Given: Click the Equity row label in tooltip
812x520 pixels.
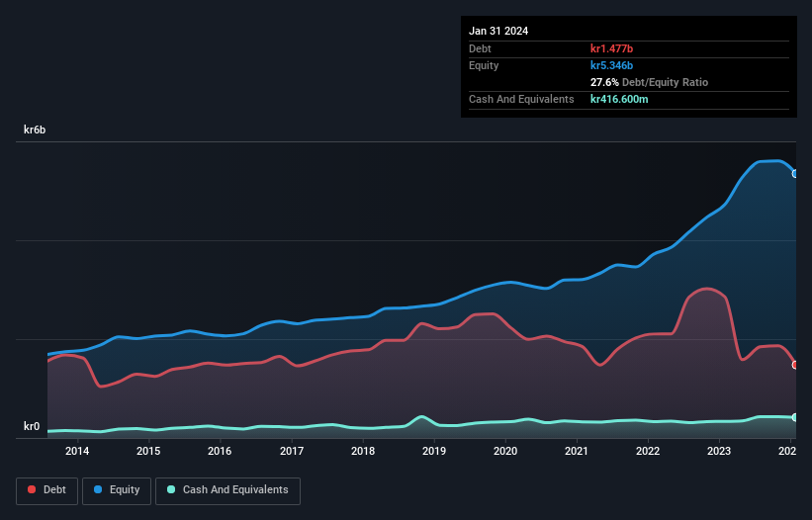Looking at the screenshot, I should click(484, 65).
